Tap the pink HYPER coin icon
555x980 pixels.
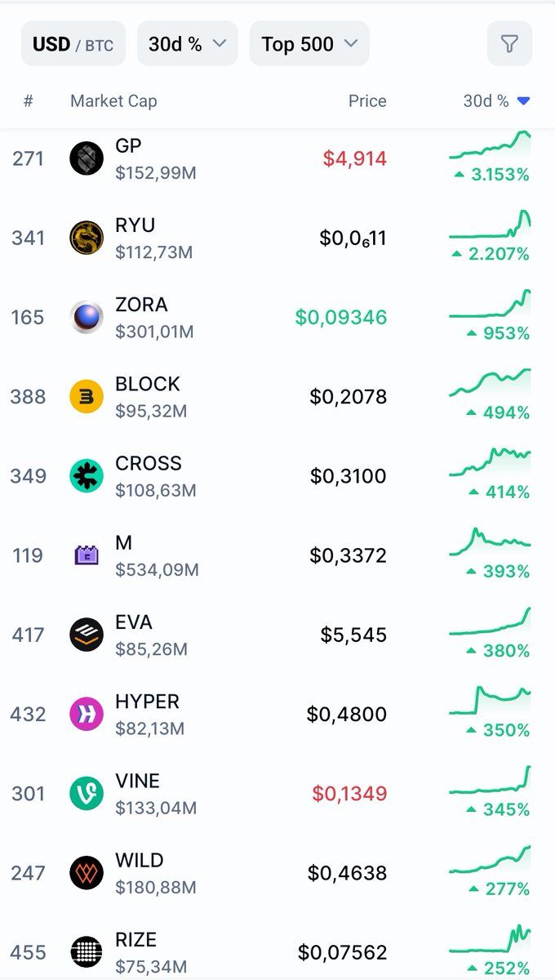[87, 714]
